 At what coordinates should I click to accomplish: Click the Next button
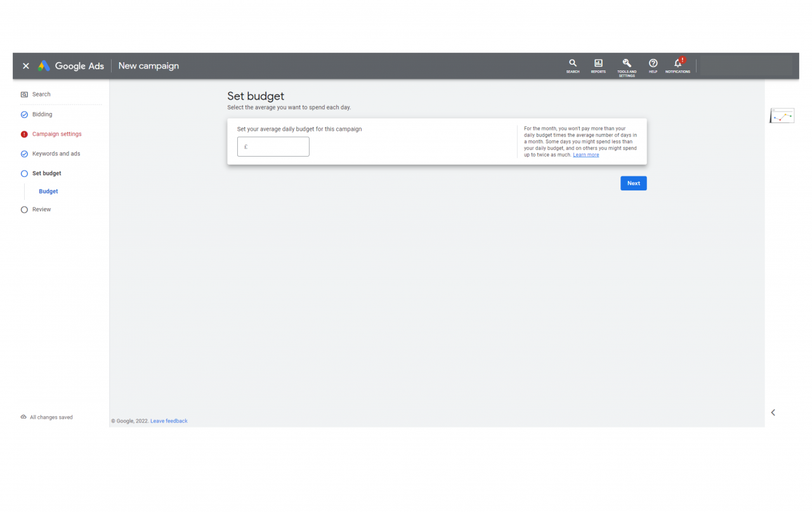[633, 183]
